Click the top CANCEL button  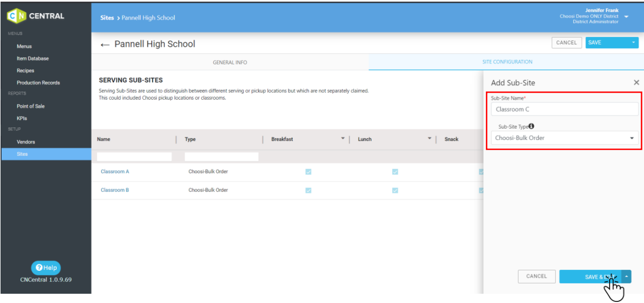(567, 43)
